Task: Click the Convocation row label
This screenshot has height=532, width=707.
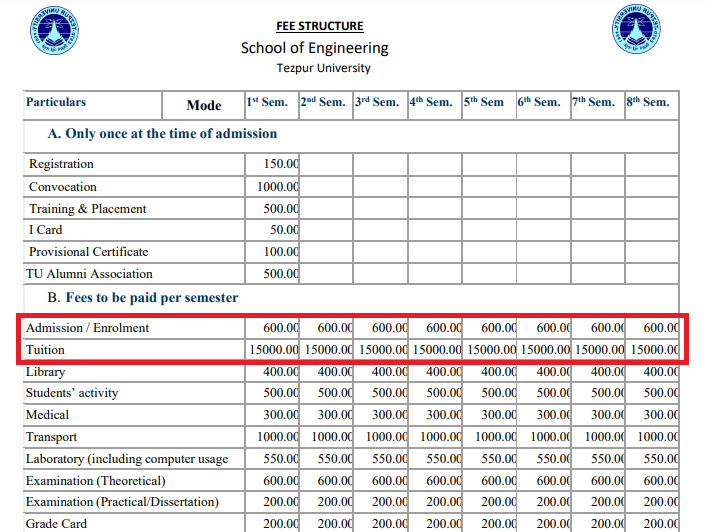Action: [63, 187]
